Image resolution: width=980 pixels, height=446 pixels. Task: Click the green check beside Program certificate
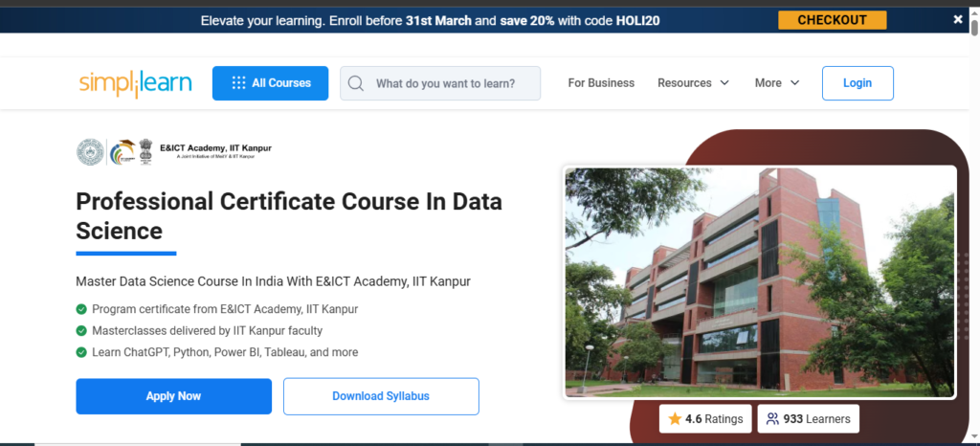pos(81,308)
